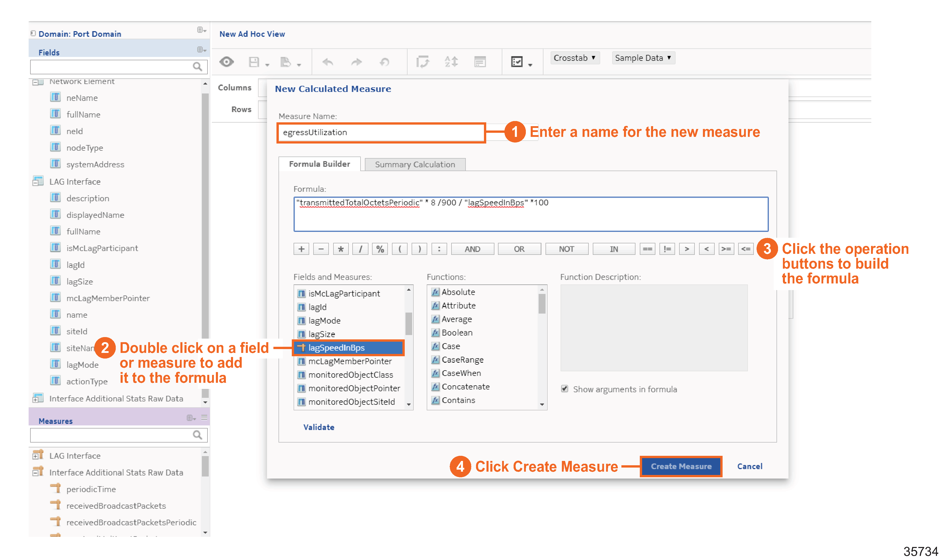Click the Export document icon
This screenshot has height=560, width=939.
(x=286, y=62)
